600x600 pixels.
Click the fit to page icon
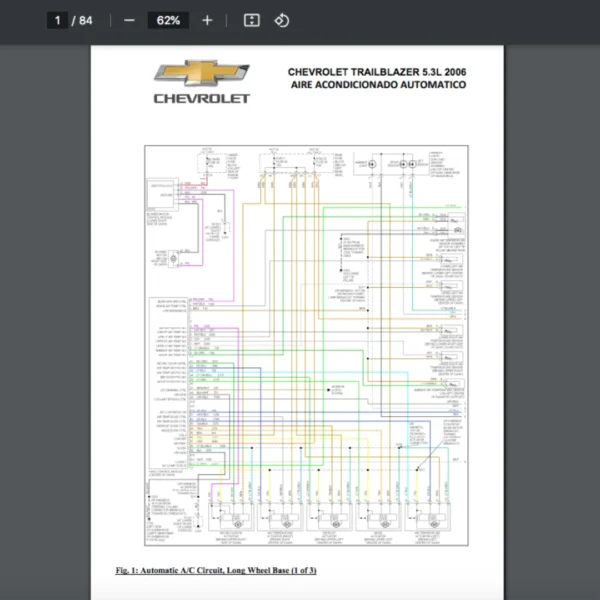[252, 20]
